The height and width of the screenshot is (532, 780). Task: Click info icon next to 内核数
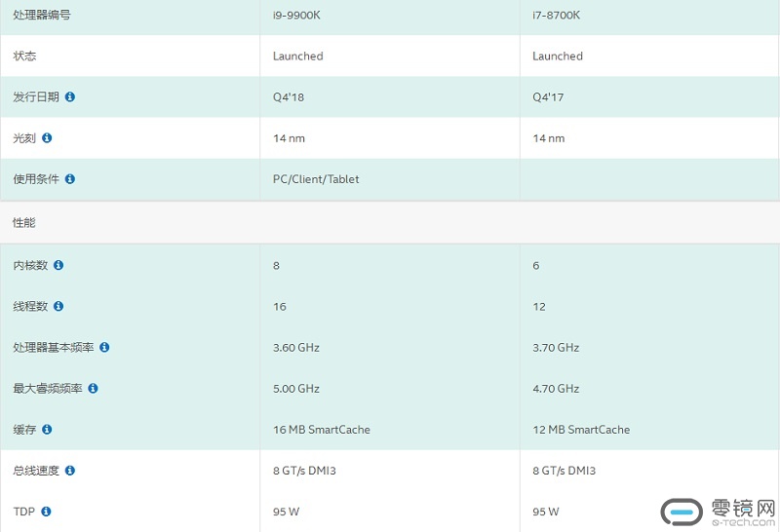point(58,265)
